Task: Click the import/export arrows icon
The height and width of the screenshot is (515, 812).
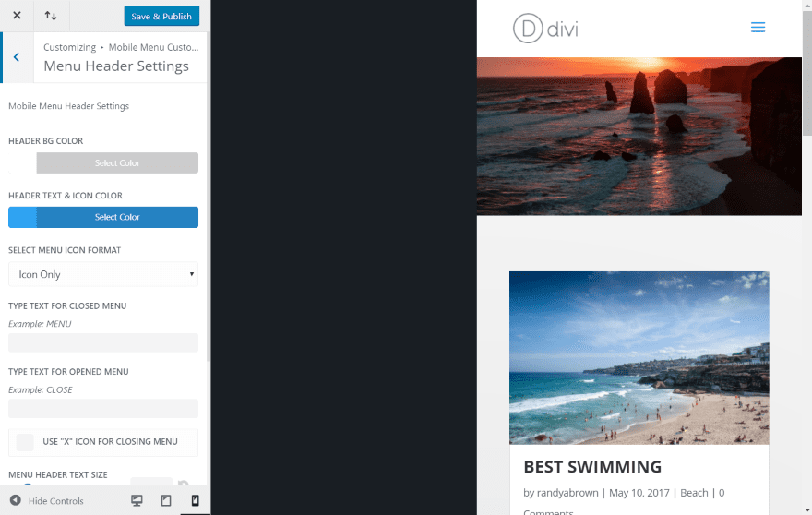Action: point(51,16)
